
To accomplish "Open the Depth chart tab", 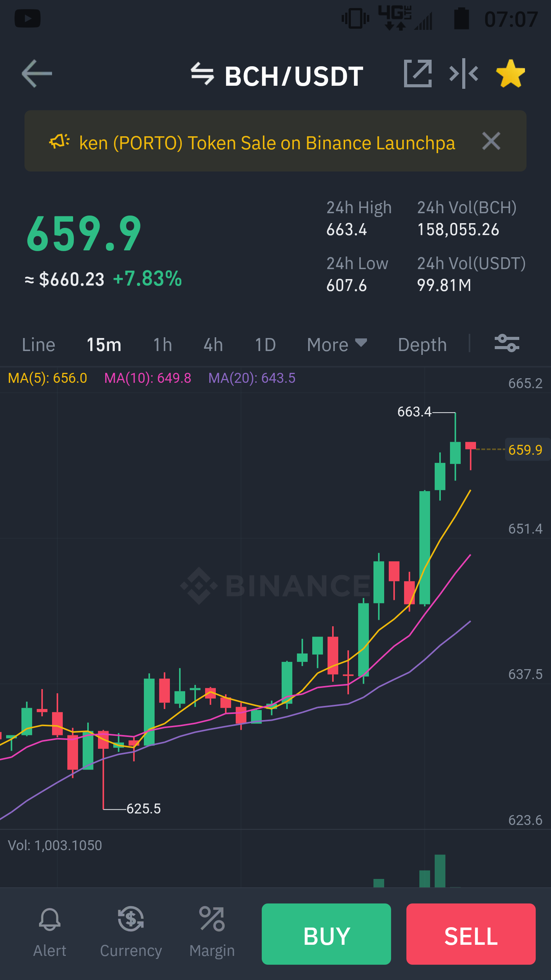I will tap(422, 345).
